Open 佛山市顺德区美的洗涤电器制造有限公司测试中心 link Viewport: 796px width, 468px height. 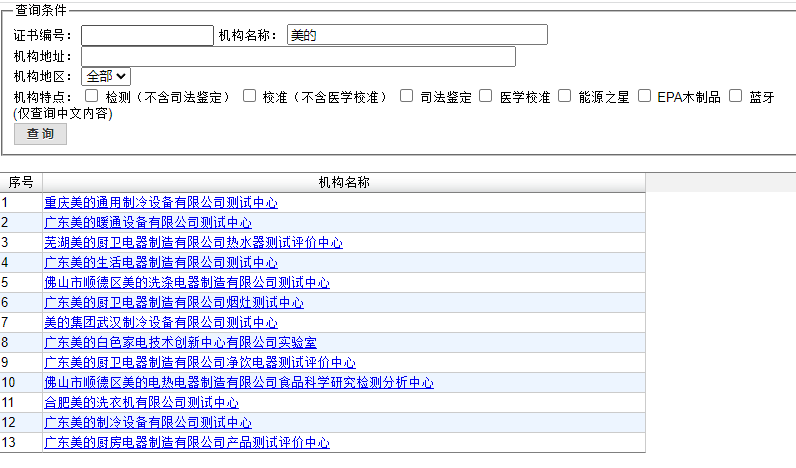[187, 282]
